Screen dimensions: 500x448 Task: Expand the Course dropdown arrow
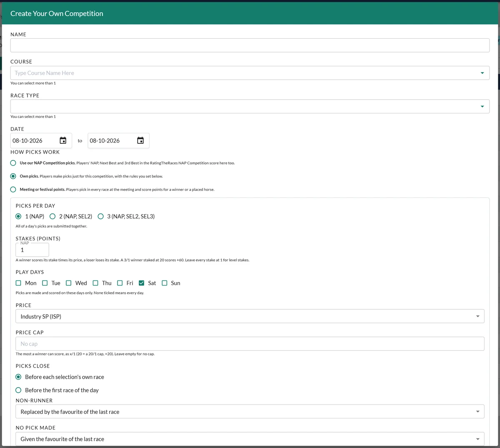click(482, 73)
